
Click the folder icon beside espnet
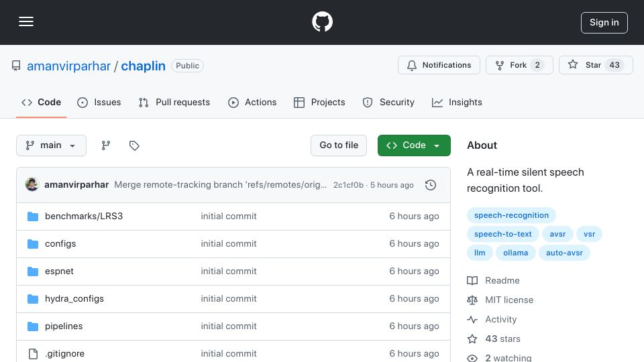(33, 271)
